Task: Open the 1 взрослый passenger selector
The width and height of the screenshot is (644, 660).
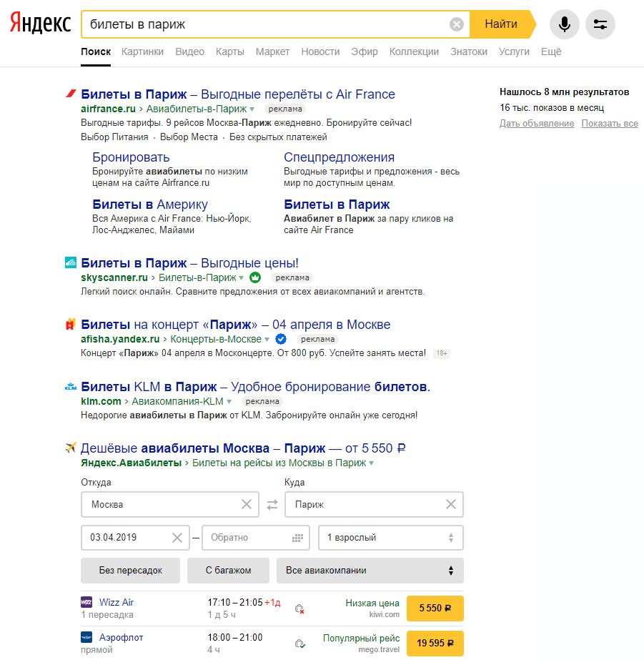Action: [391, 538]
